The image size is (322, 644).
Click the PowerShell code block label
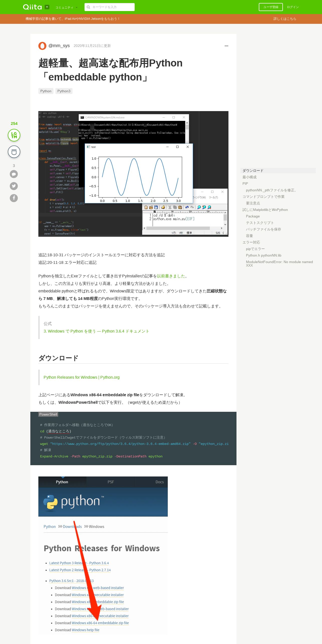[48, 414]
